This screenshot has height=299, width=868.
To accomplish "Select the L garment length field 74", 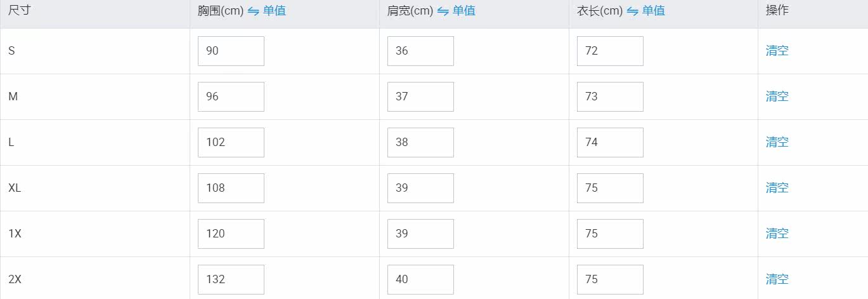I will pos(610,142).
